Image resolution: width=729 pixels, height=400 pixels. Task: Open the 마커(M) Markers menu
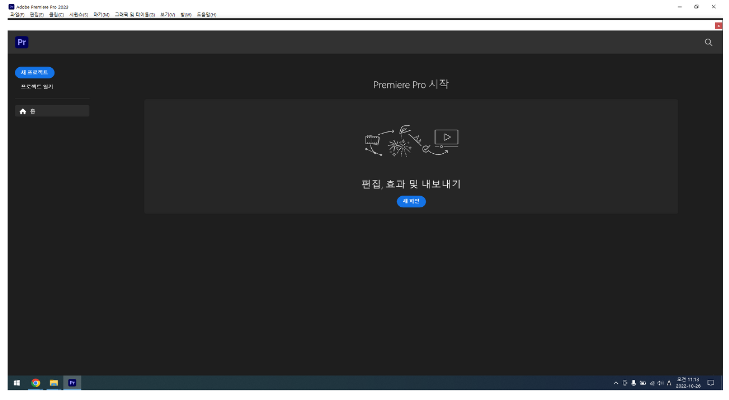pos(101,15)
